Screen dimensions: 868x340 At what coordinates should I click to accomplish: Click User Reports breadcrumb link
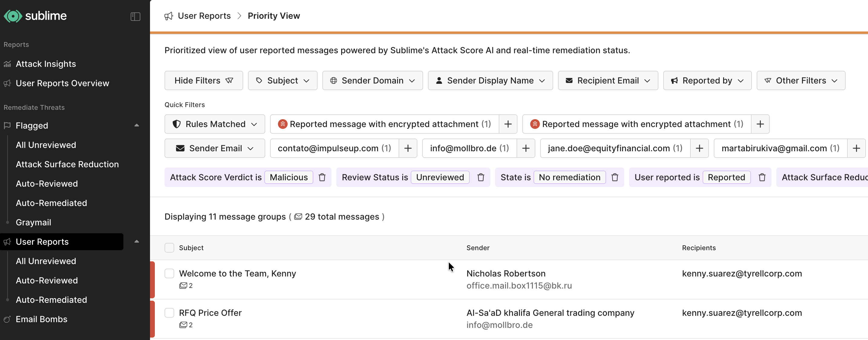tap(204, 16)
